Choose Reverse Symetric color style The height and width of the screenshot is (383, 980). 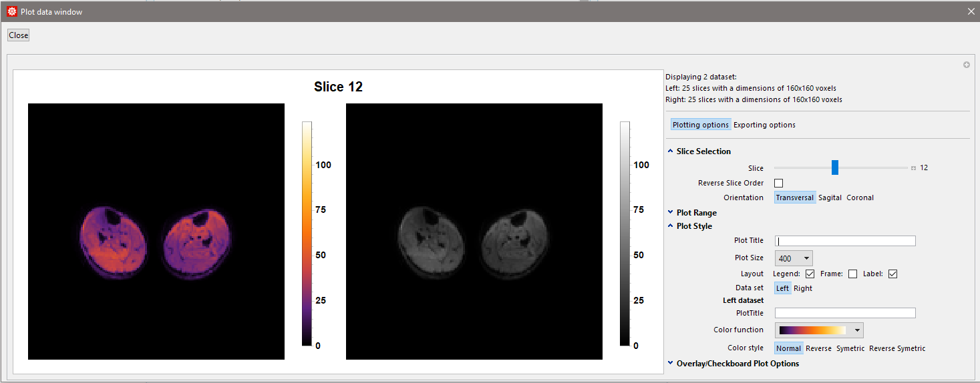pos(897,348)
